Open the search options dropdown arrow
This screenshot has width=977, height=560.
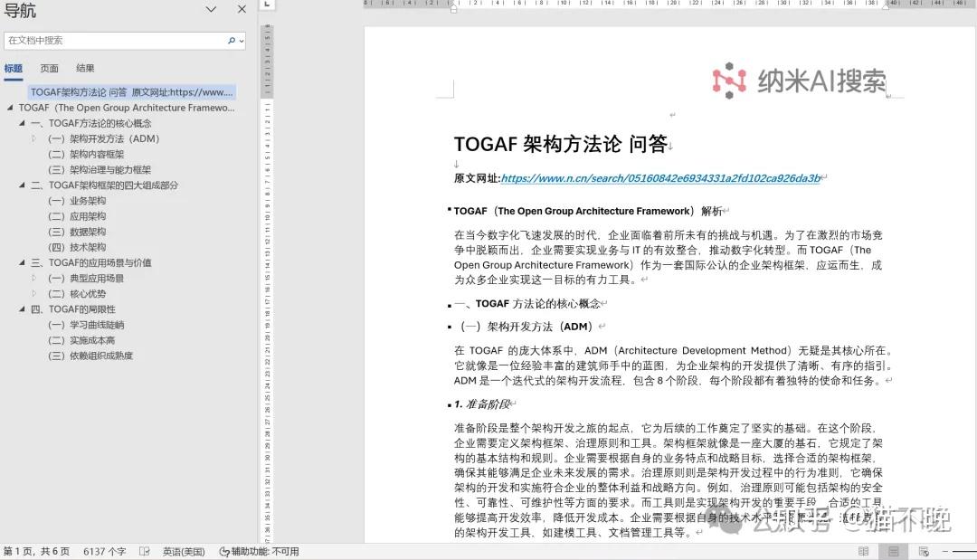click(242, 41)
